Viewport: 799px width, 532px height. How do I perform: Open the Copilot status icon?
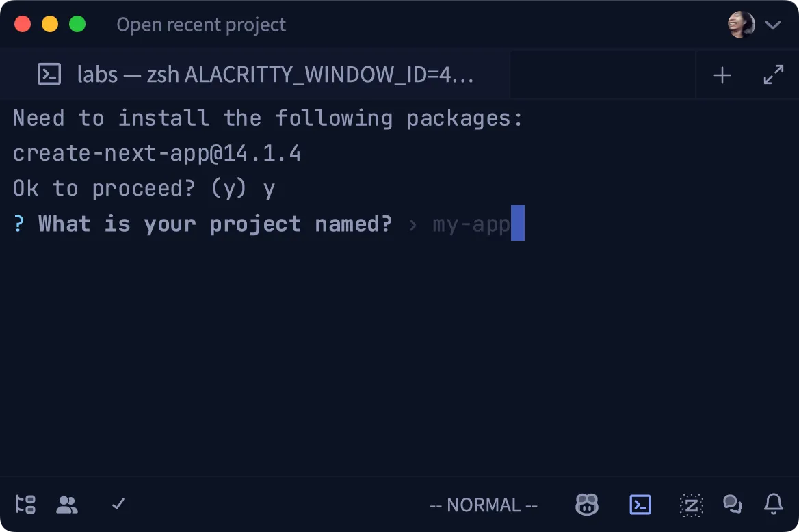587,505
